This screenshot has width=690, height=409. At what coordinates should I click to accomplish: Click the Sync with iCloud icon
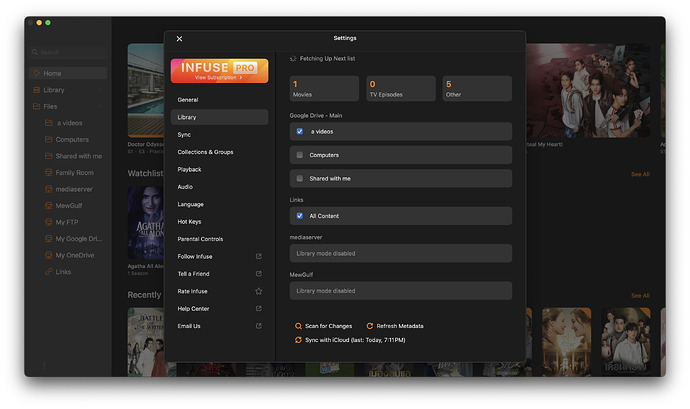pos(298,340)
